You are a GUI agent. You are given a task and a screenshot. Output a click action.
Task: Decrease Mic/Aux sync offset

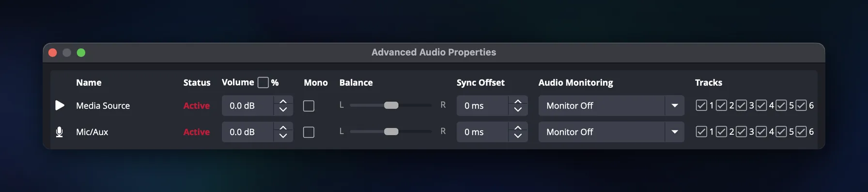click(518, 136)
